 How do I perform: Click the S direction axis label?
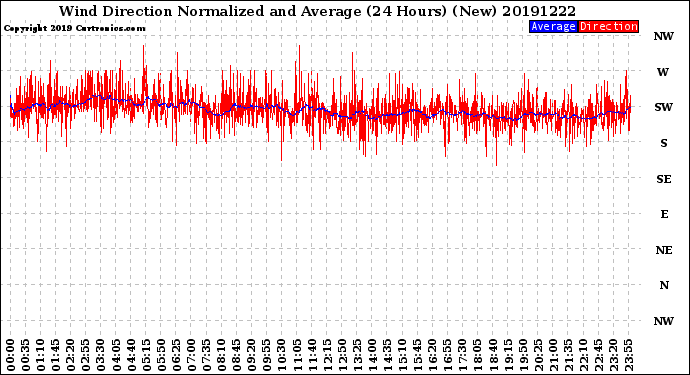tap(664, 143)
